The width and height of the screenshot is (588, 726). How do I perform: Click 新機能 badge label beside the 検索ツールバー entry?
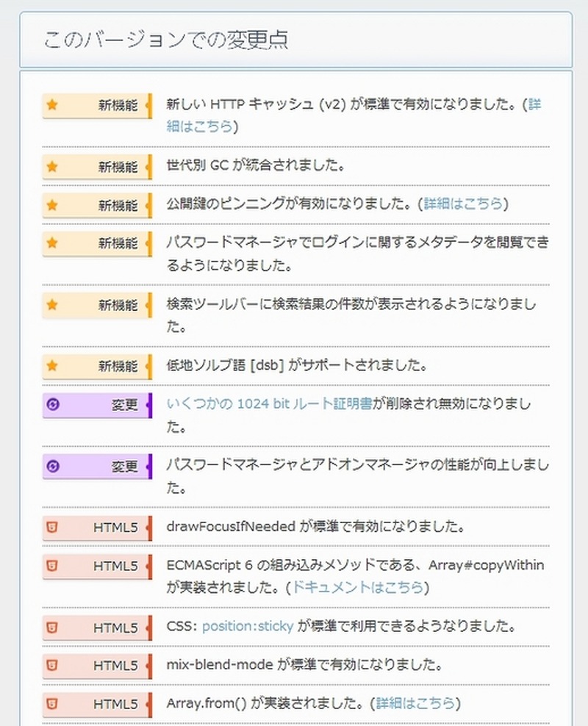[x=118, y=304]
